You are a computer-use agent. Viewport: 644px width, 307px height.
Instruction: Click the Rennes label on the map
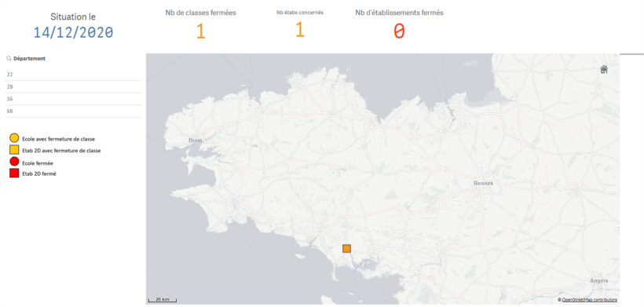pyautogui.click(x=483, y=183)
